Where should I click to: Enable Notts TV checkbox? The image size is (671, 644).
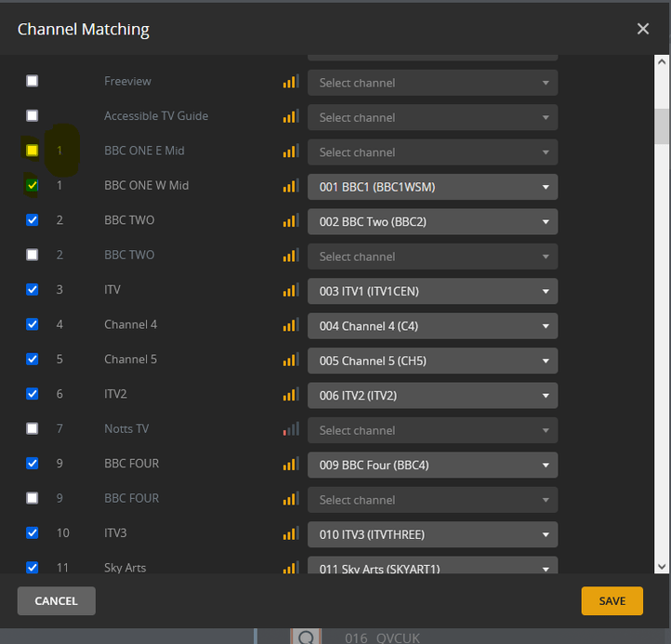pos(33,428)
